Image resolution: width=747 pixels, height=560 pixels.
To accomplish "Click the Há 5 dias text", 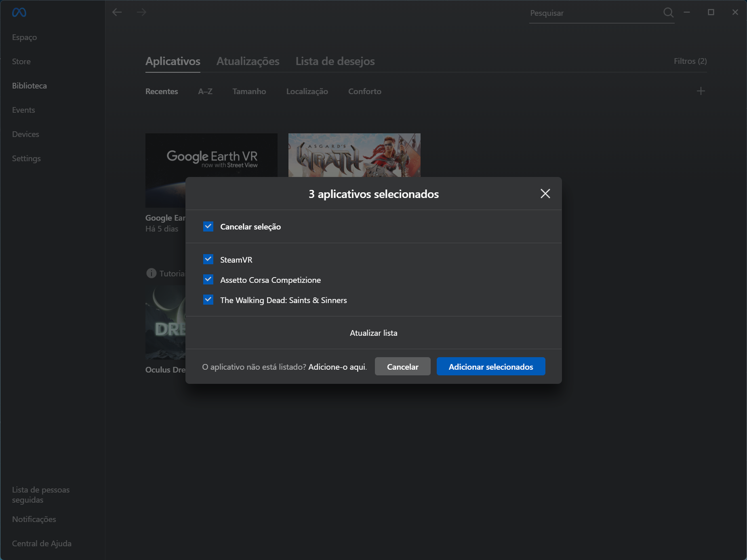I will (x=162, y=229).
